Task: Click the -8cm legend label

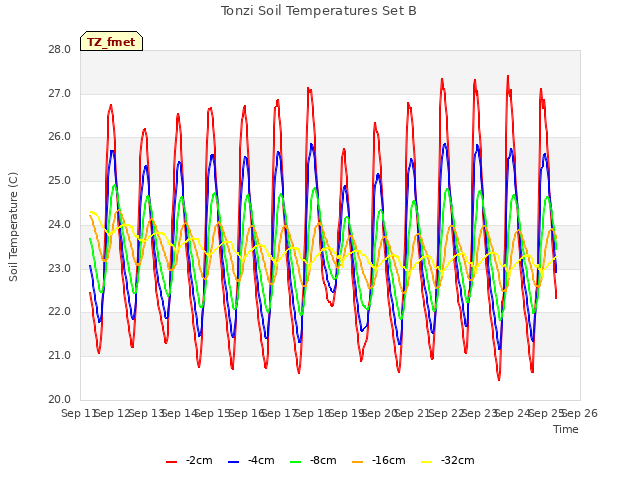Action: (x=323, y=460)
